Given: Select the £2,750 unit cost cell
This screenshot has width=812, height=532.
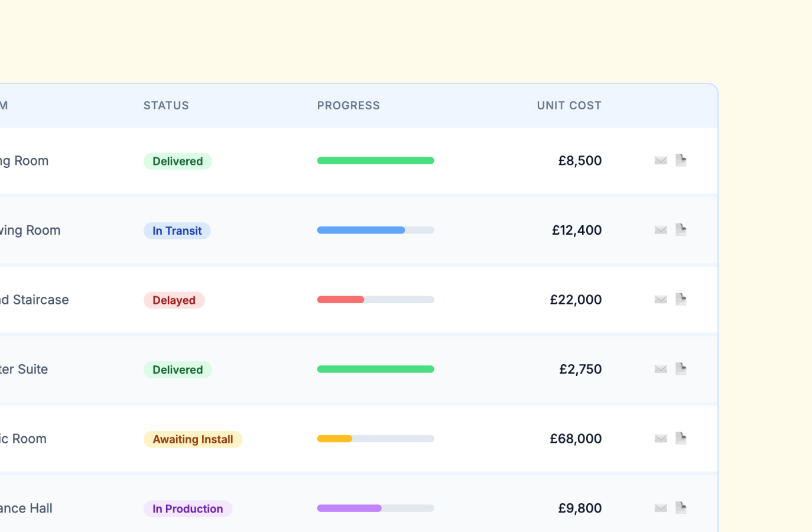Looking at the screenshot, I should pyautogui.click(x=580, y=369).
